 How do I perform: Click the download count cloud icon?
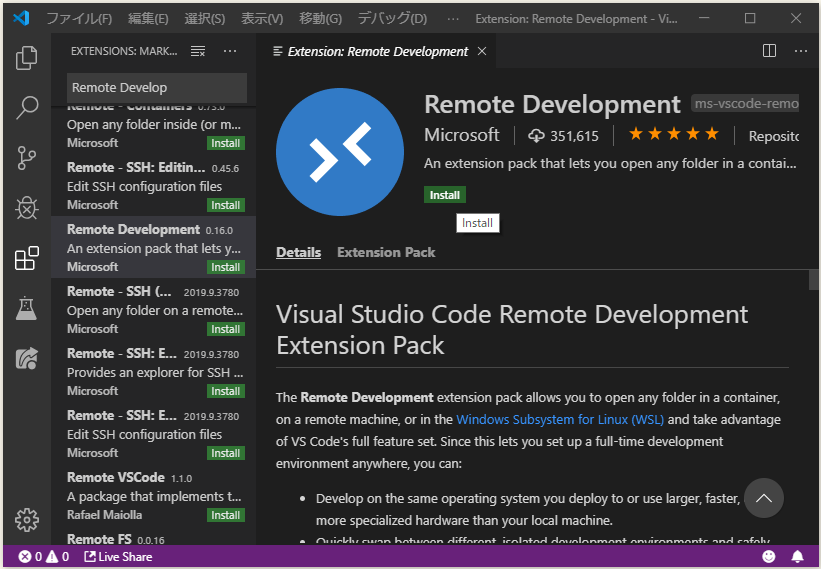tap(536, 136)
